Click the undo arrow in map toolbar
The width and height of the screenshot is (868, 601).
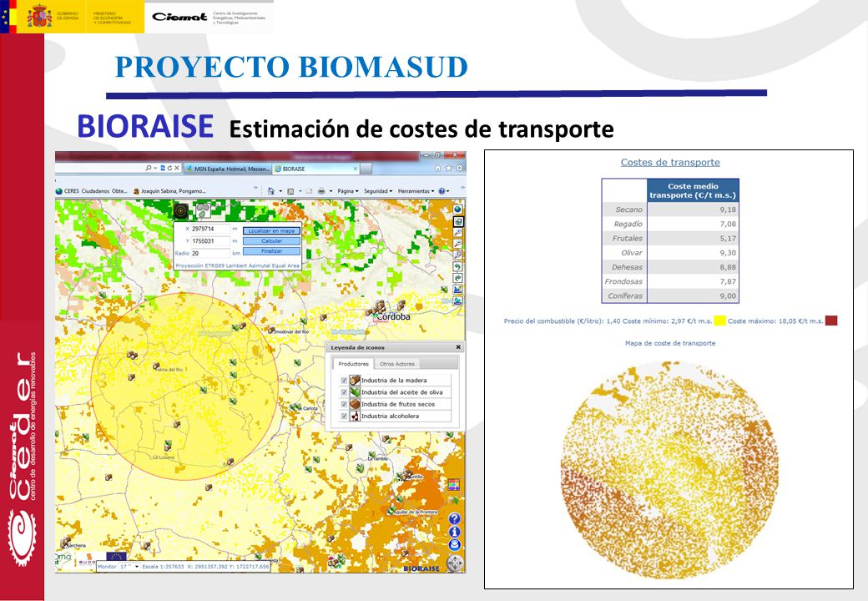(x=458, y=267)
